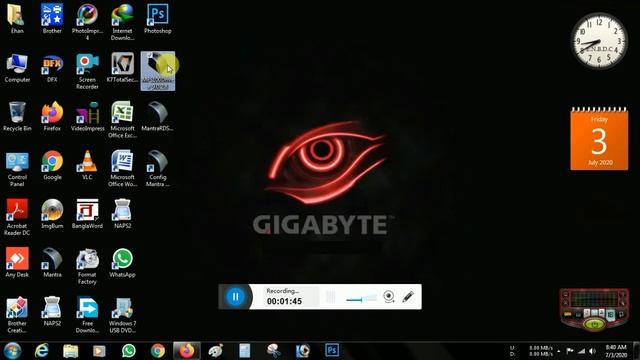This screenshot has height=360, width=640.
Task: Open the Ehan folder shortcut
Action: click(x=17, y=19)
